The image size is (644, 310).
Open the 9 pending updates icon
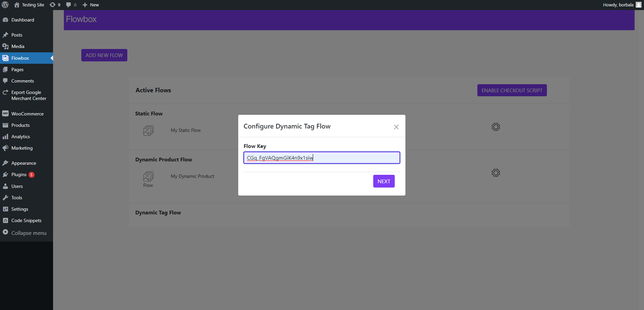coord(55,5)
